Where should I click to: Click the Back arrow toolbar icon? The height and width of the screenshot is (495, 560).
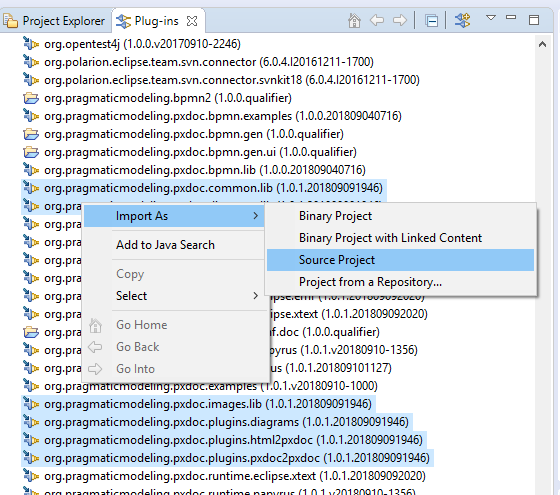[x=377, y=20]
